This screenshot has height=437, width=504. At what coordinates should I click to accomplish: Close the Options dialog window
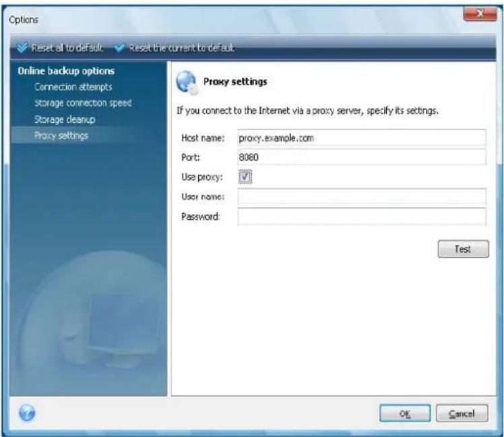click(x=480, y=13)
